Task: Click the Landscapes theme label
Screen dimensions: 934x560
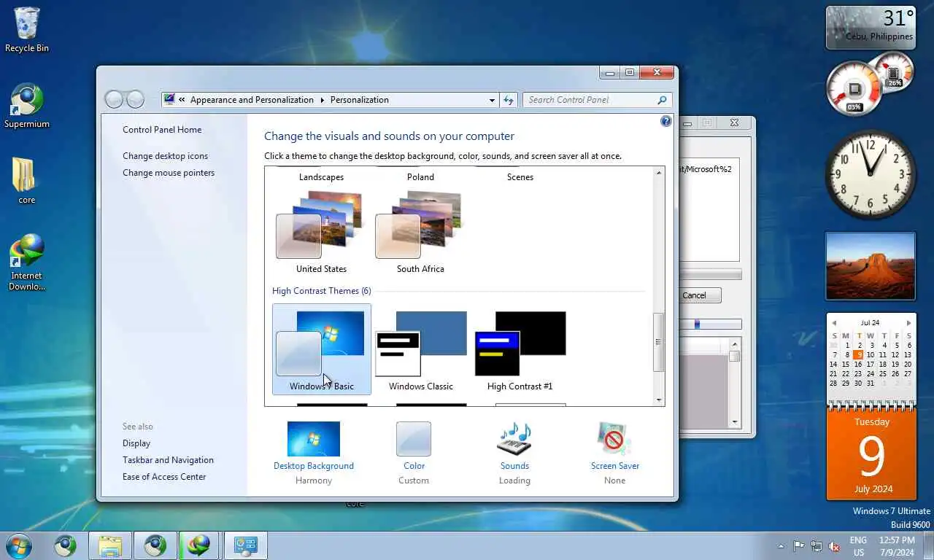Action: (x=321, y=177)
